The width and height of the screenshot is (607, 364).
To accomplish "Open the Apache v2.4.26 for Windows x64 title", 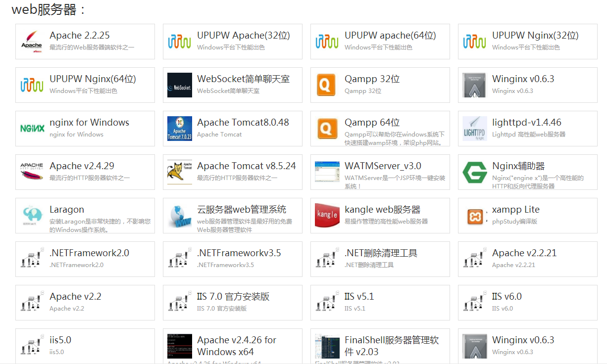I will pos(237,346).
